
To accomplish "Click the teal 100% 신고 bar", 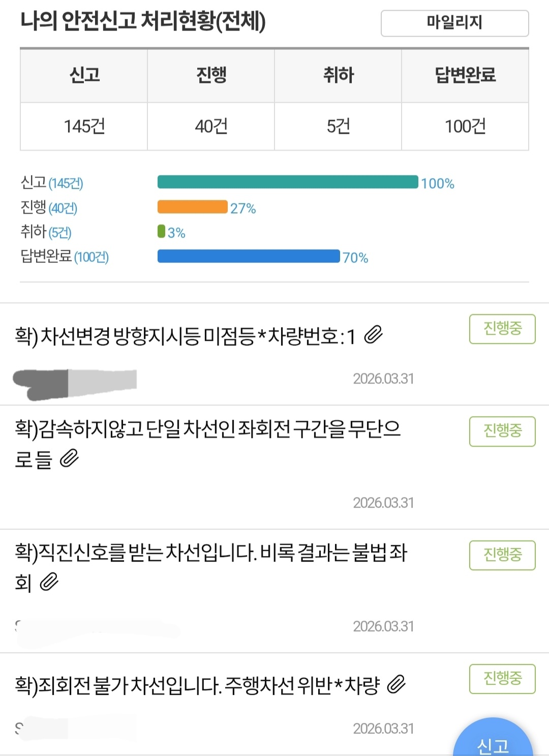I will [x=288, y=182].
